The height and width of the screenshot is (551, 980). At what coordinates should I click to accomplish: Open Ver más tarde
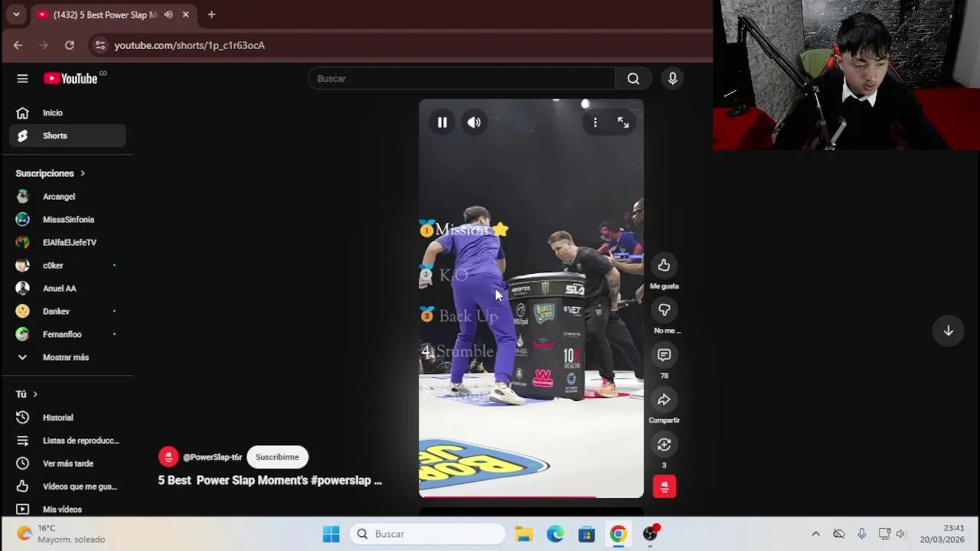click(67, 464)
